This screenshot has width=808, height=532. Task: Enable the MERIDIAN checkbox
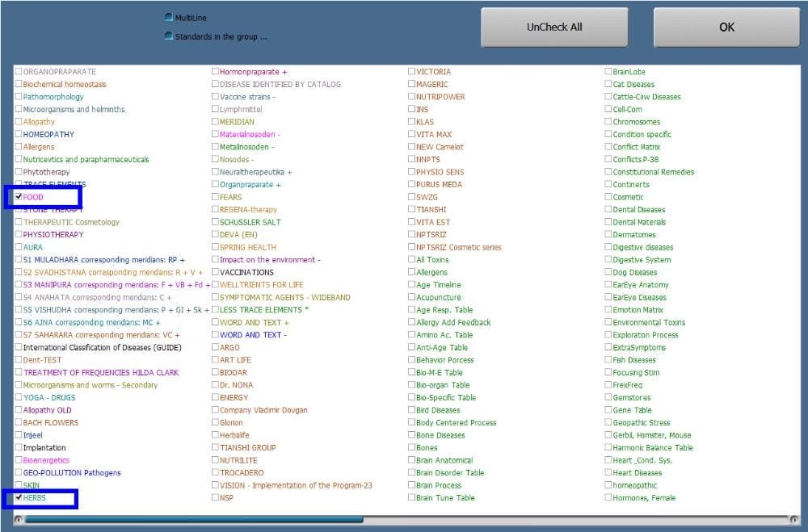click(215, 122)
